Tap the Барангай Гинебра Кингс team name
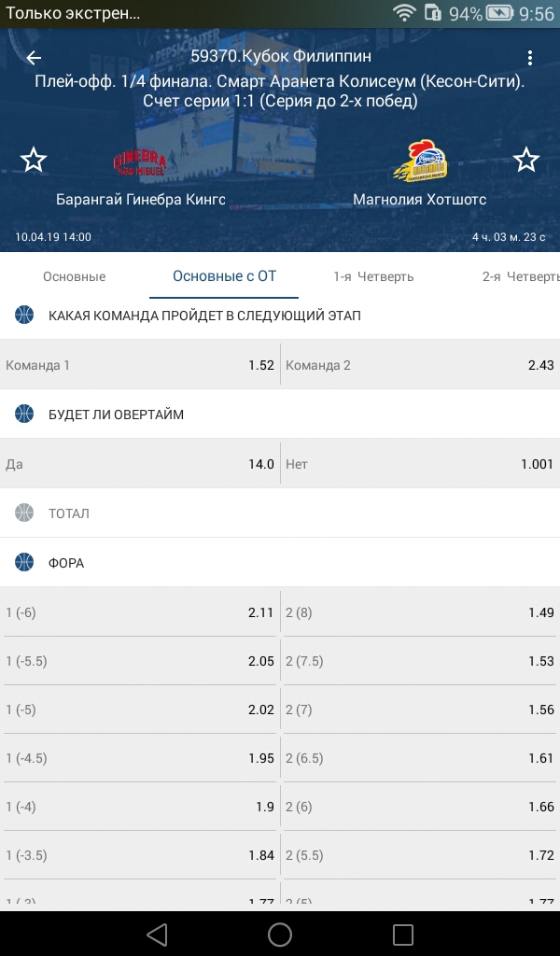560x956 pixels. 141,200
